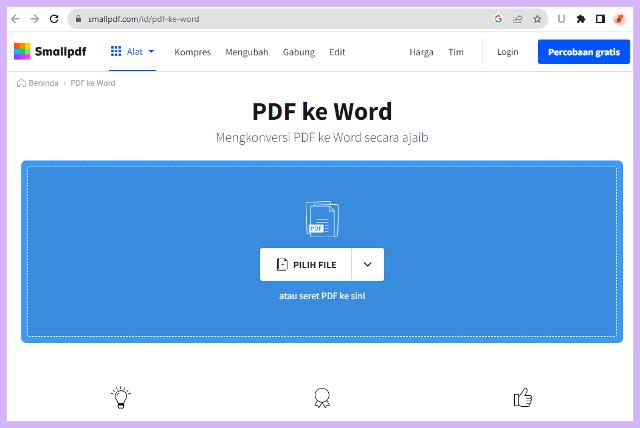This screenshot has height=428, width=640.
Task: Click the PDF document icon in drop area
Action: coord(322,219)
